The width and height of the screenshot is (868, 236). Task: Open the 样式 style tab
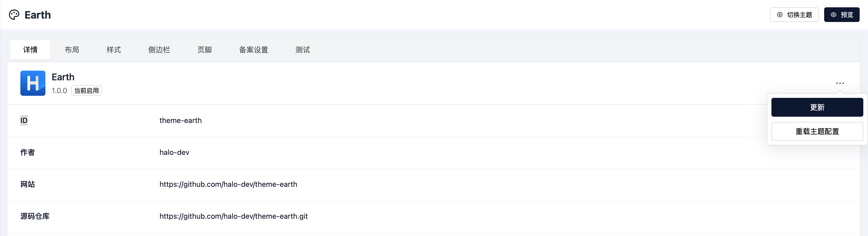(x=114, y=50)
